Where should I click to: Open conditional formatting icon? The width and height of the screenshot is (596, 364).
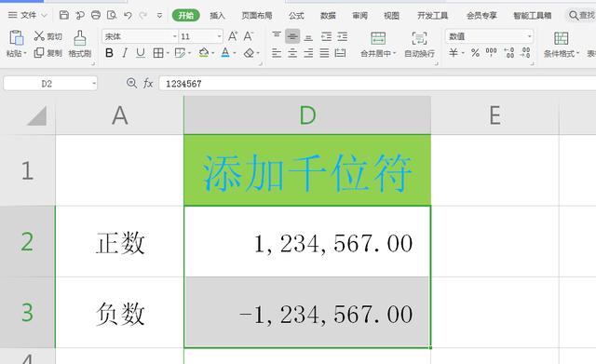pos(561,38)
